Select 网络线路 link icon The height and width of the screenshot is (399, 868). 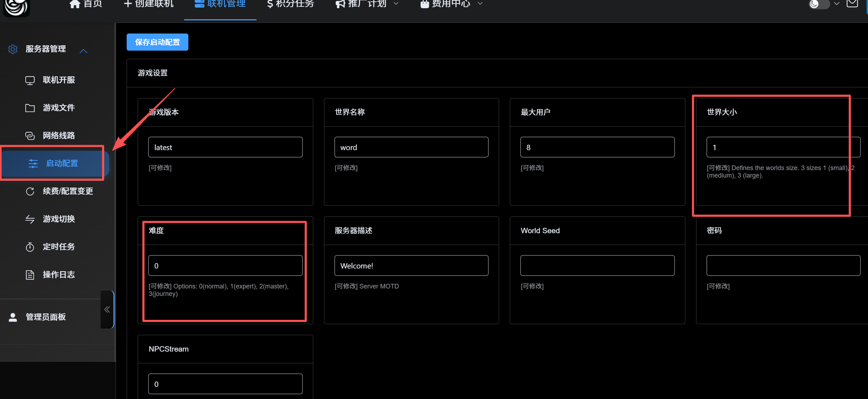tap(30, 136)
